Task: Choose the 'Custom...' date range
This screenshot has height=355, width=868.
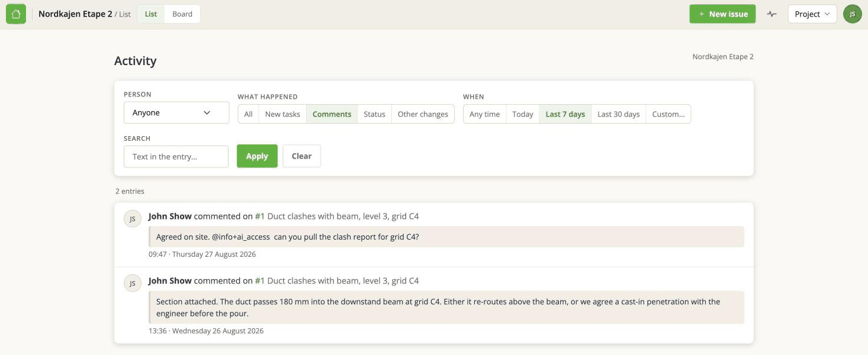Action: [668, 114]
